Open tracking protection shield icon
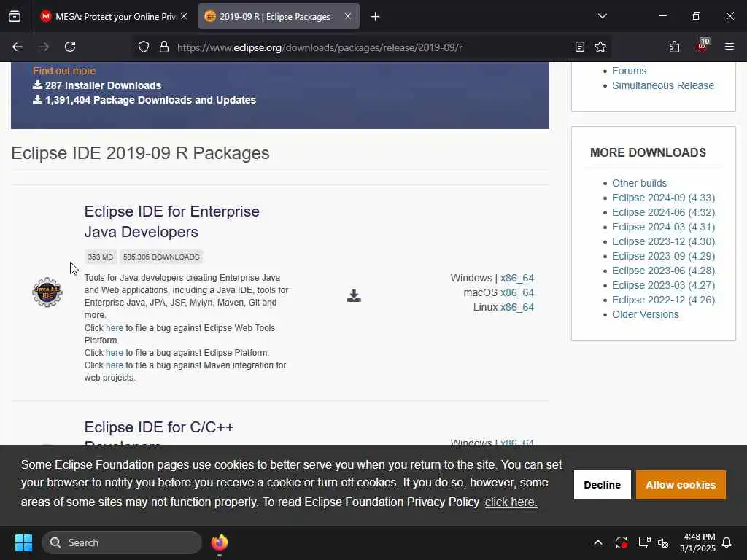 [144, 47]
